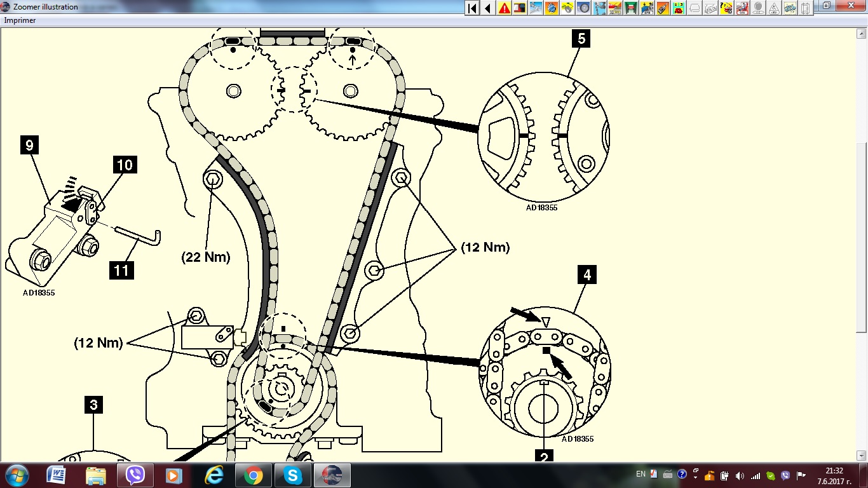Open the red warning triangle icon
868x488 pixels.
[504, 8]
